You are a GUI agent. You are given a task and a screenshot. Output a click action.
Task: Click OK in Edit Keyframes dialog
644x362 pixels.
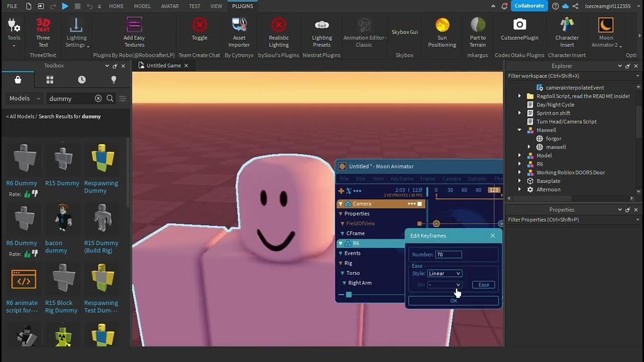tap(453, 301)
